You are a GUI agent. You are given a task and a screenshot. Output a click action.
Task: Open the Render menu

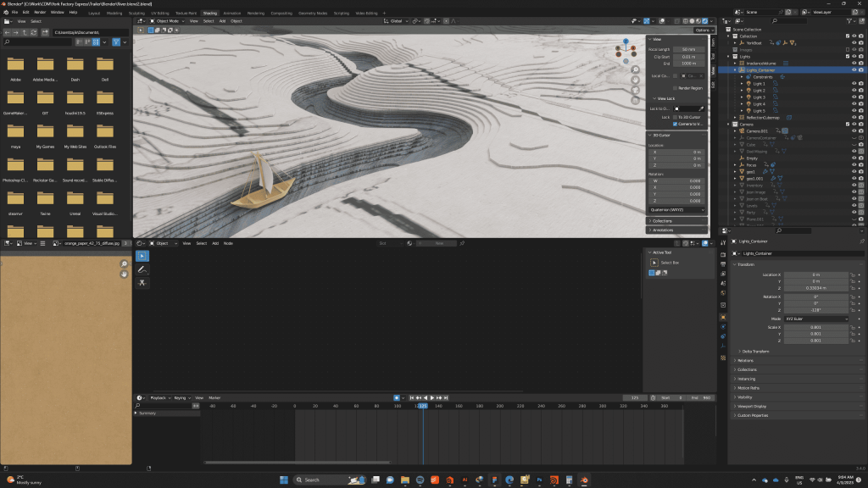(40, 12)
